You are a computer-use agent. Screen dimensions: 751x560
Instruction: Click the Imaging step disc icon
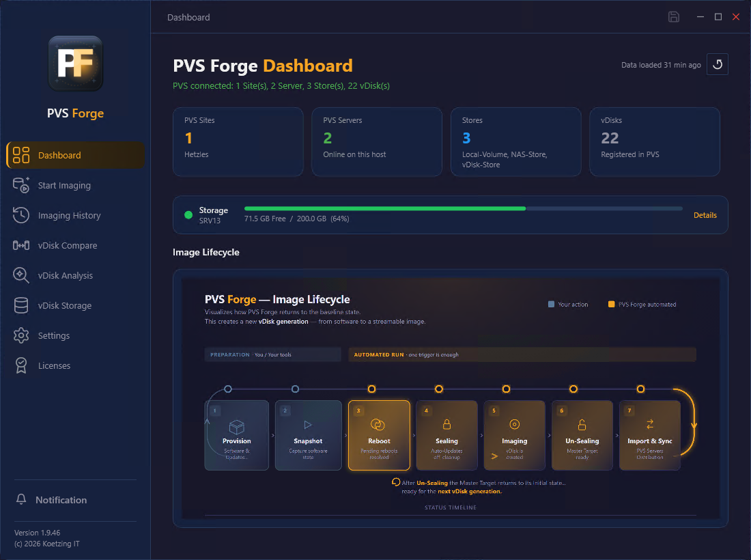pyautogui.click(x=514, y=424)
